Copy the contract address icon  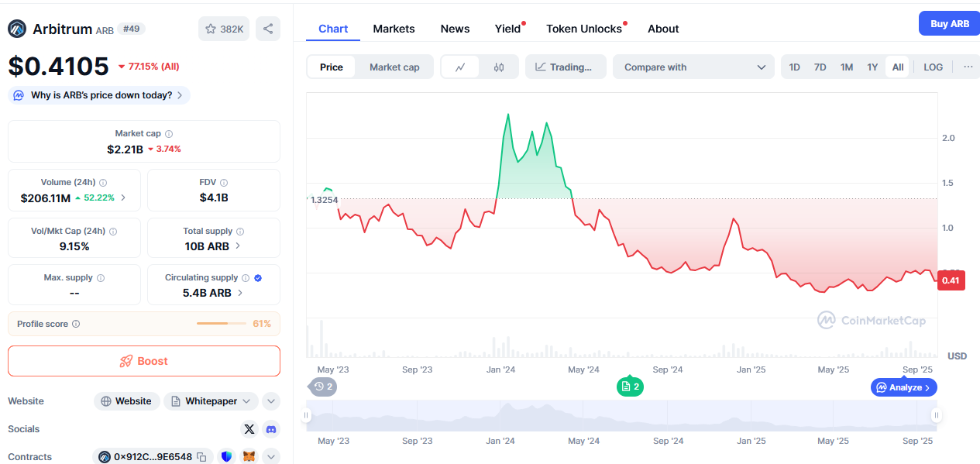201,457
